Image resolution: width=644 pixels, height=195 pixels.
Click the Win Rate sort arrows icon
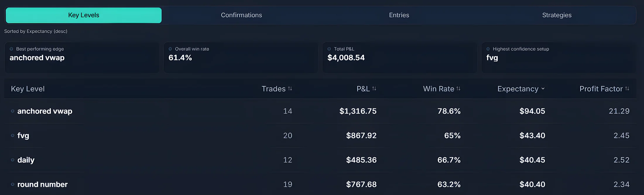point(458,89)
